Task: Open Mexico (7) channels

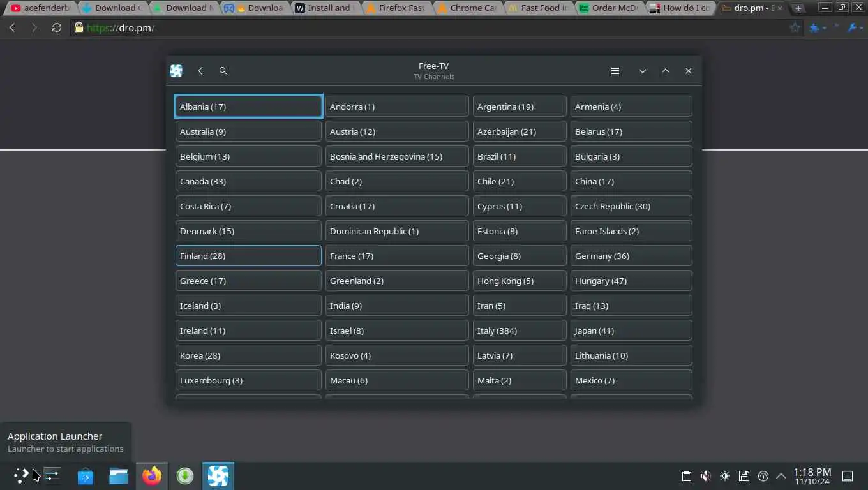Action: tap(631, 380)
